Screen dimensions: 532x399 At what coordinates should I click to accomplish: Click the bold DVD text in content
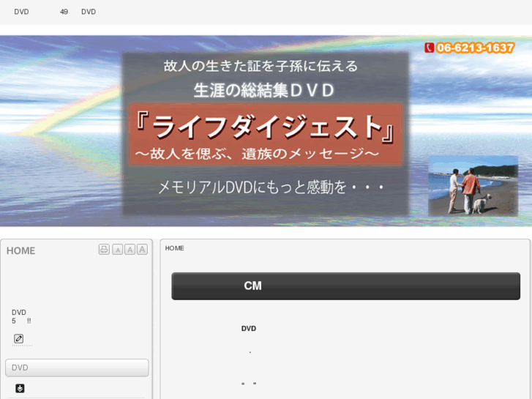point(249,329)
